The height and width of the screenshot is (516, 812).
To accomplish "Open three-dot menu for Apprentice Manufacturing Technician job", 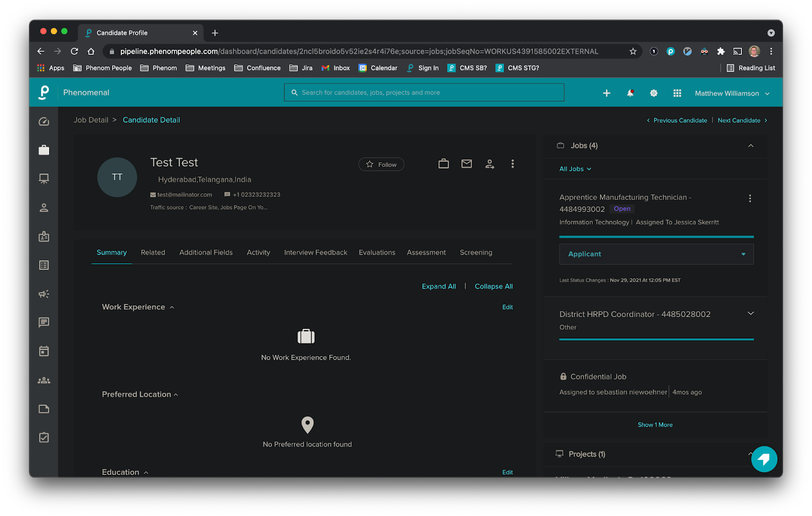I will 750,198.
